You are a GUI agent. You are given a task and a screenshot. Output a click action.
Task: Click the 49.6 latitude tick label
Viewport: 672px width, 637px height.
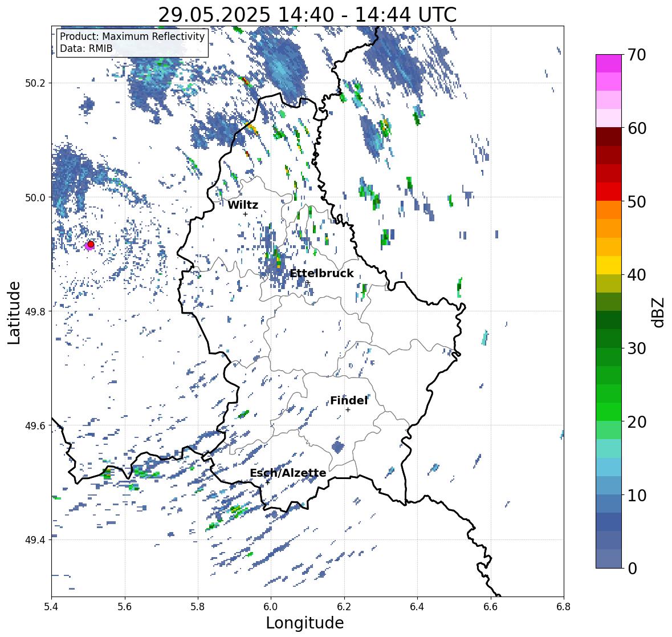(x=35, y=425)
